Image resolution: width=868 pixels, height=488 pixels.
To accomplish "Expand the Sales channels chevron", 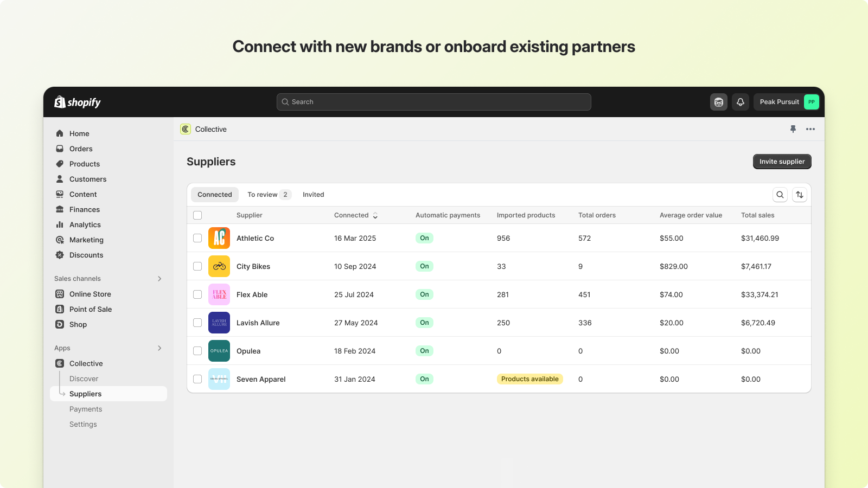I will click(159, 279).
